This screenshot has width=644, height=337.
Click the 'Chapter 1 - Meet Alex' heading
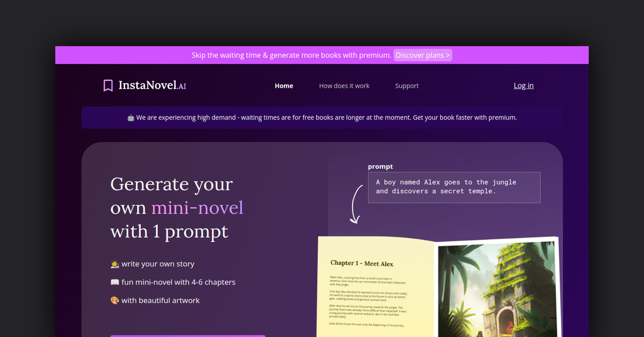point(362,263)
